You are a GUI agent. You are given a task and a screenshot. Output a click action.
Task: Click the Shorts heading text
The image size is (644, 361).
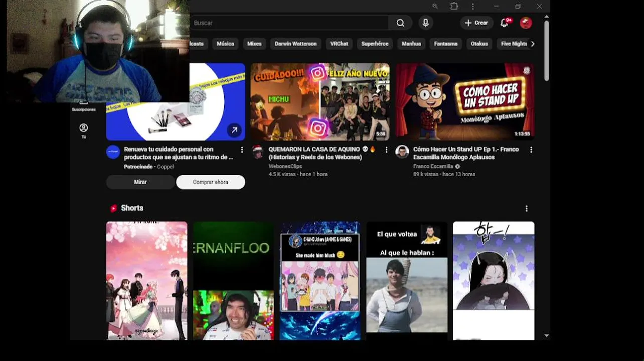132,208
